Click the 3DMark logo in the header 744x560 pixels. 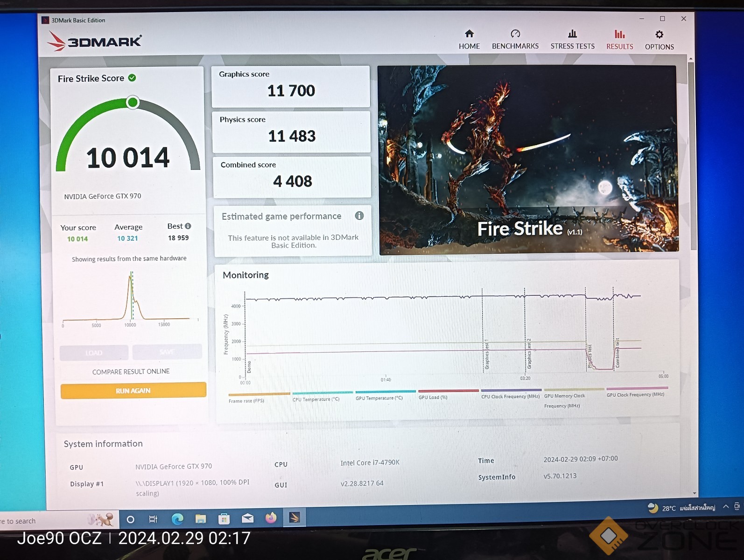pos(95,41)
